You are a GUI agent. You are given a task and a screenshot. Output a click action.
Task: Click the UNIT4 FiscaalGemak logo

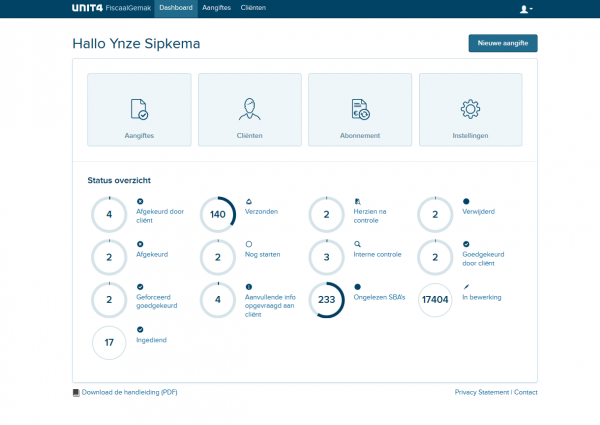[x=110, y=8]
